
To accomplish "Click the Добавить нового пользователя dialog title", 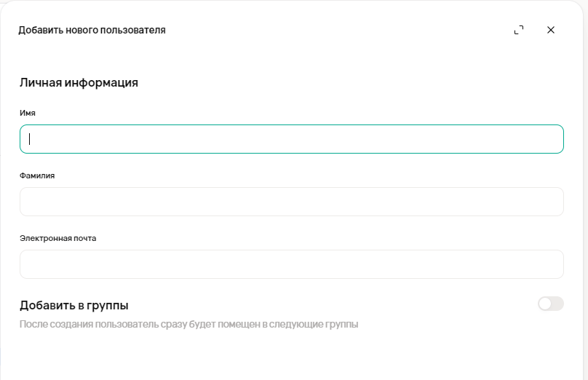I will pyautogui.click(x=92, y=30).
